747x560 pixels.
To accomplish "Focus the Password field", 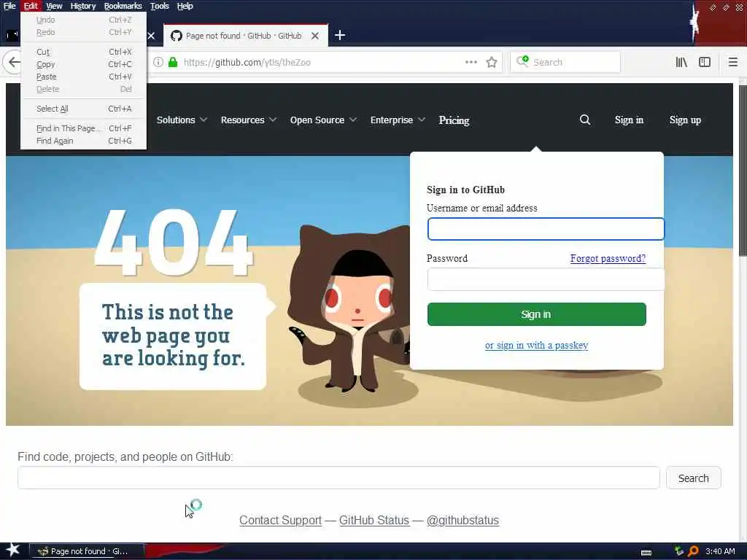I will point(546,279).
